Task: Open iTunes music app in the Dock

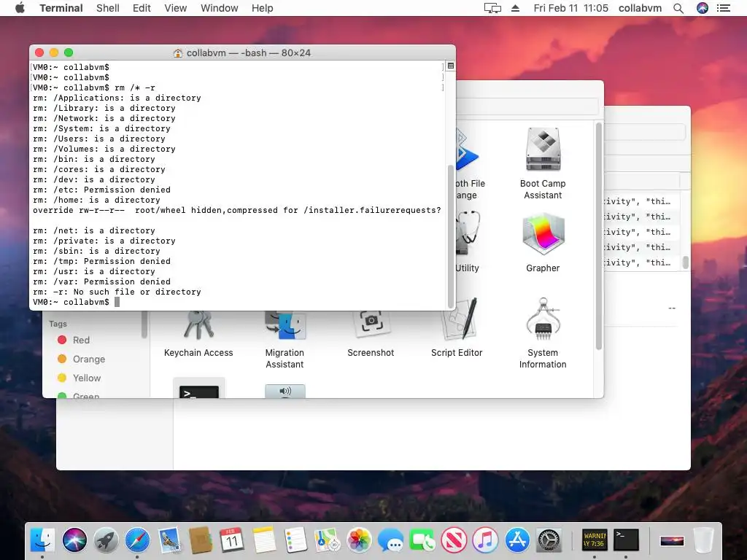Action: [x=485, y=540]
